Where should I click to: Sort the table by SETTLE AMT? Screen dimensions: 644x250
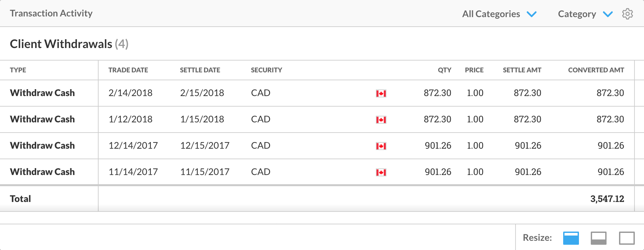click(522, 70)
